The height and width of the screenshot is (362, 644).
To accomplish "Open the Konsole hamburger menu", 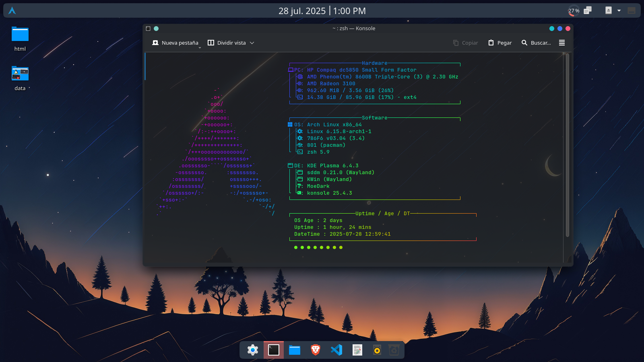I will (x=562, y=43).
